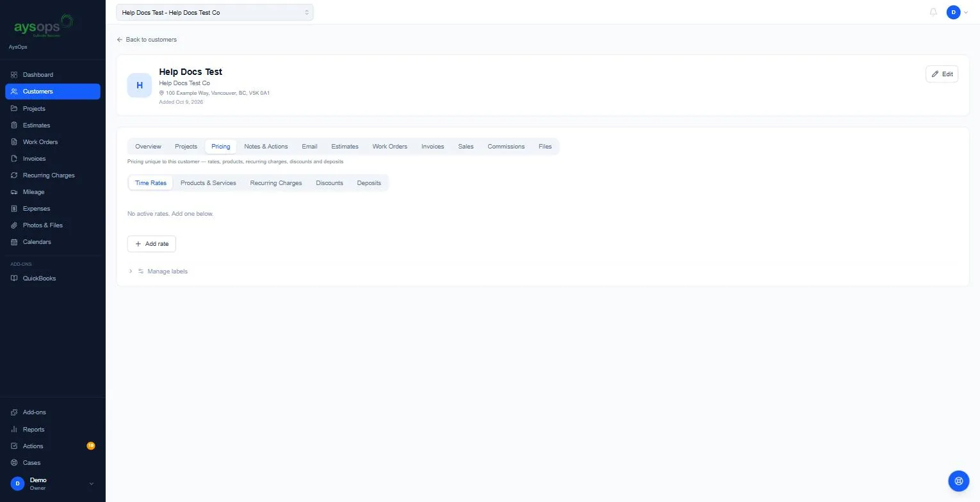Open the notifications bell icon
Image resolution: width=980 pixels, height=502 pixels.
933,12
